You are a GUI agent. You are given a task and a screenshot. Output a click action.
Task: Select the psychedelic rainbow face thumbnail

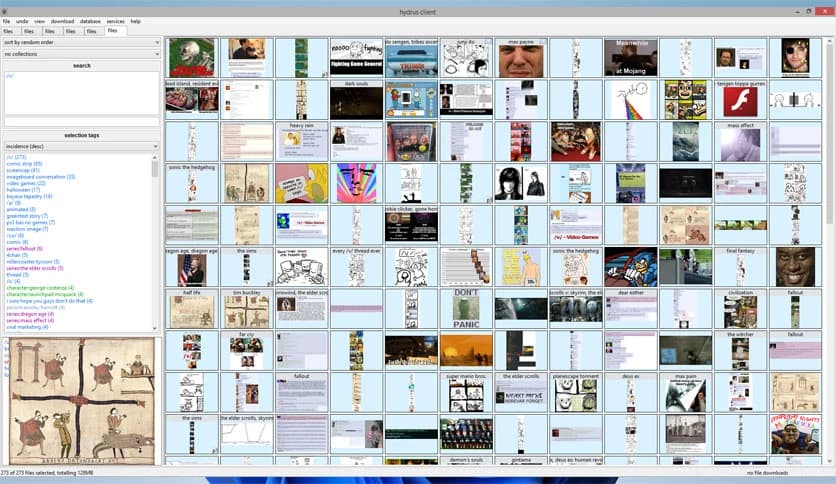(x=356, y=183)
